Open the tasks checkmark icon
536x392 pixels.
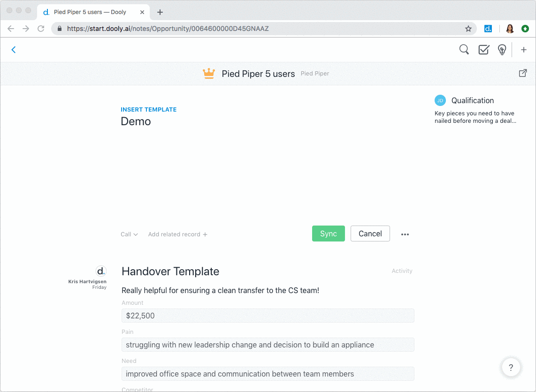click(x=483, y=50)
